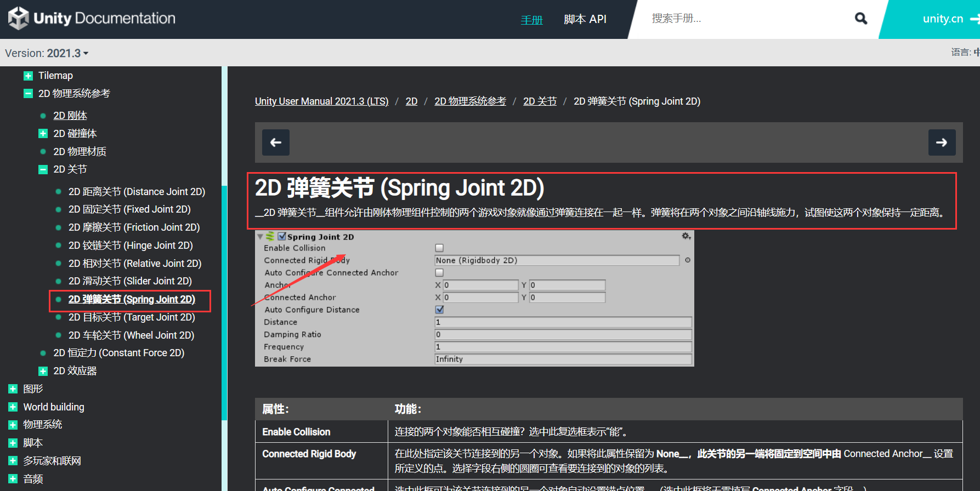Expand 音频 section
The image size is (980, 491).
13,479
